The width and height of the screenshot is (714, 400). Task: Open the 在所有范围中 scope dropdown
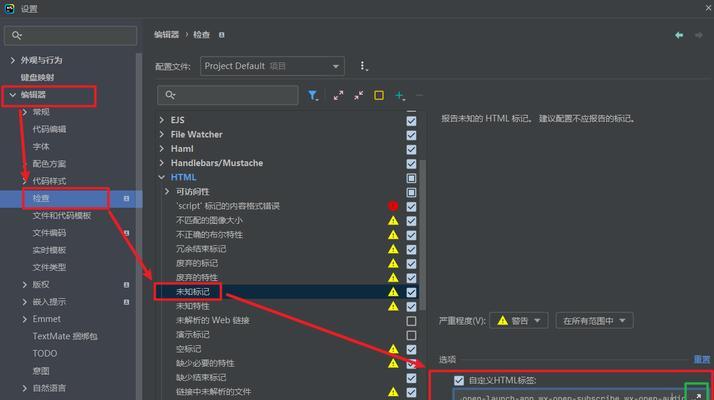[594, 321]
